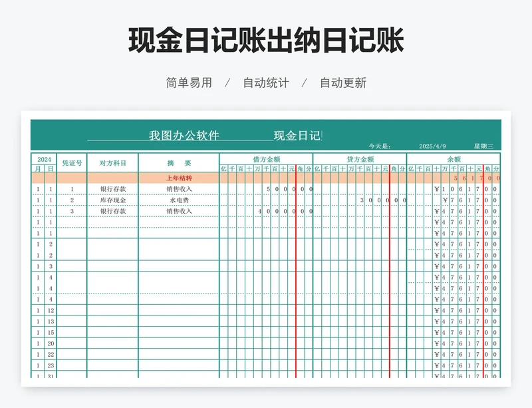This screenshot has height=408, width=532.
Task: Select "销售收入" in the voucher 1 row
Action: click(x=179, y=189)
